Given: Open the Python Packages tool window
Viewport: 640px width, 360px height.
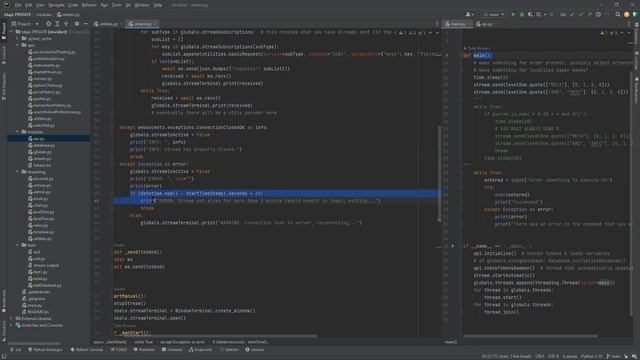Looking at the screenshot, I should coord(45,350).
